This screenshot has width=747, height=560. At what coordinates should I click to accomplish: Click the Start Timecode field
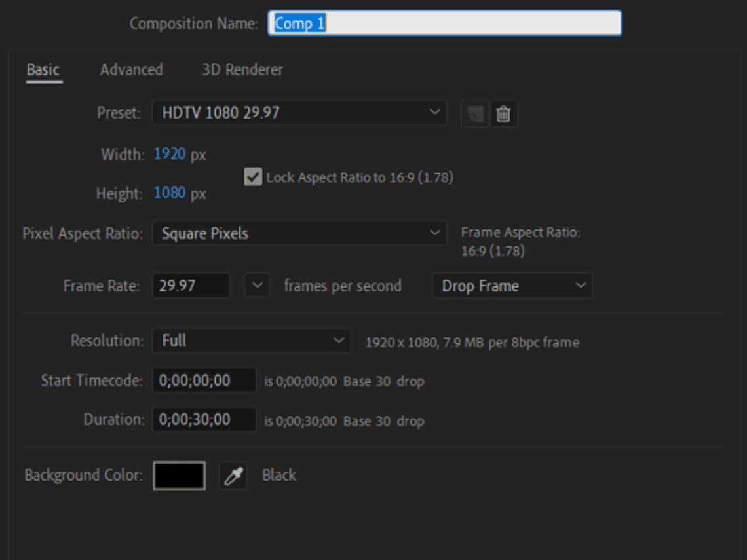click(204, 381)
